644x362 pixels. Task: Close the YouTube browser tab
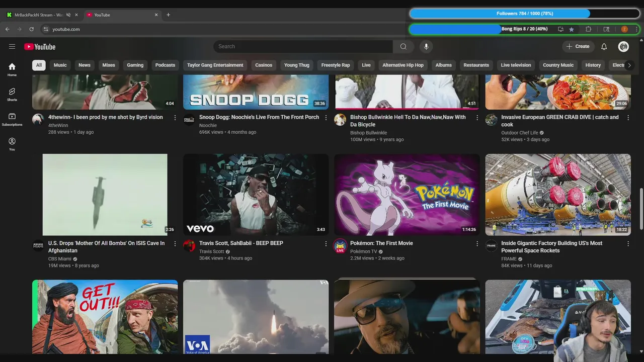156,15
